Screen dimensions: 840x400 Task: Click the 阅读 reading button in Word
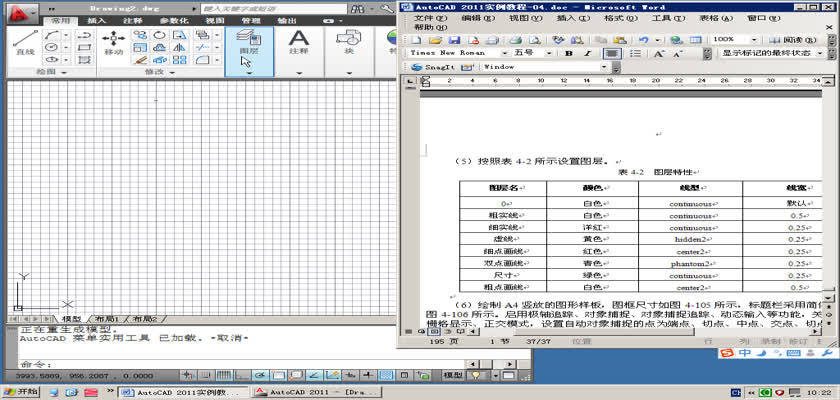[793, 40]
